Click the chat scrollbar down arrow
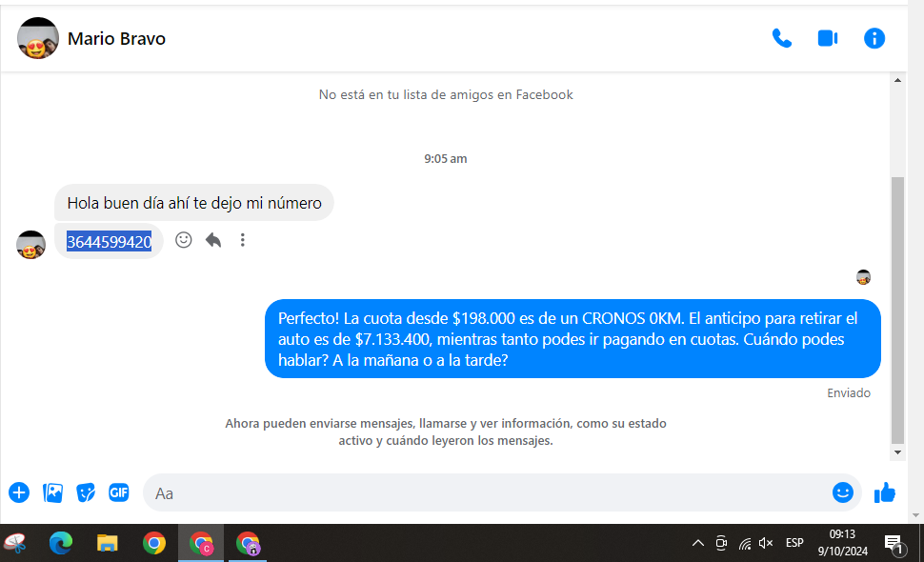Viewport: 924px width, 562px height. tap(897, 452)
